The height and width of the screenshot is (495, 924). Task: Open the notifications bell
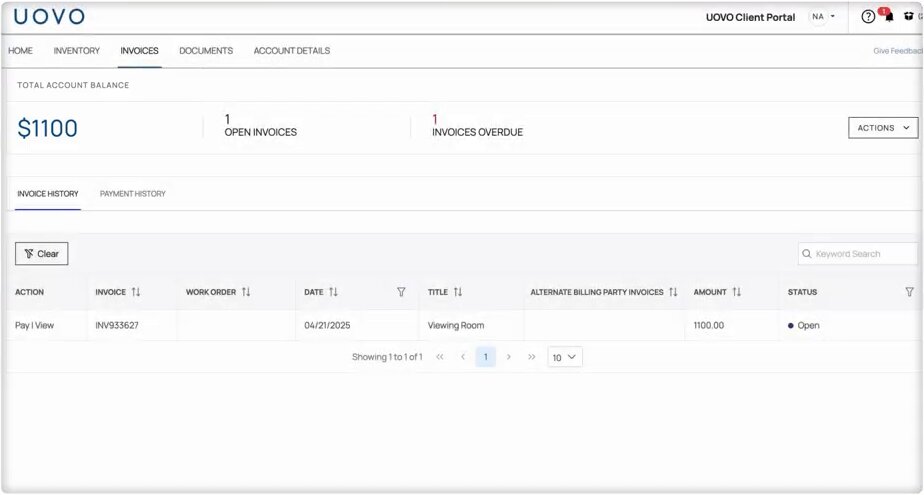[889, 17]
